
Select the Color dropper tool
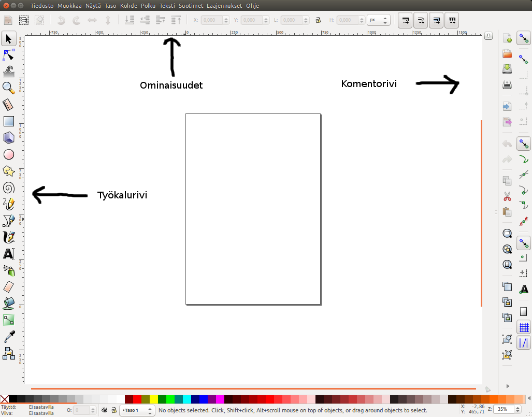coord(8,337)
